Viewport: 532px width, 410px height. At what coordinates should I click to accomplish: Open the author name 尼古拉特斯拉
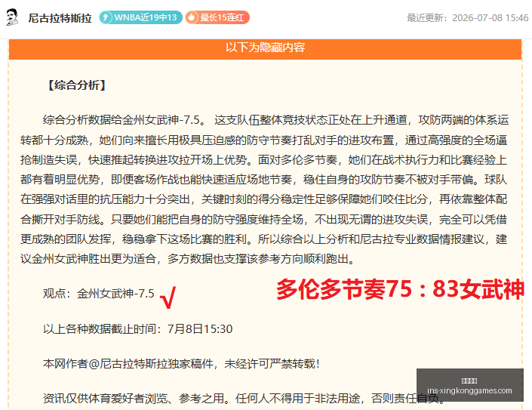tap(60, 18)
